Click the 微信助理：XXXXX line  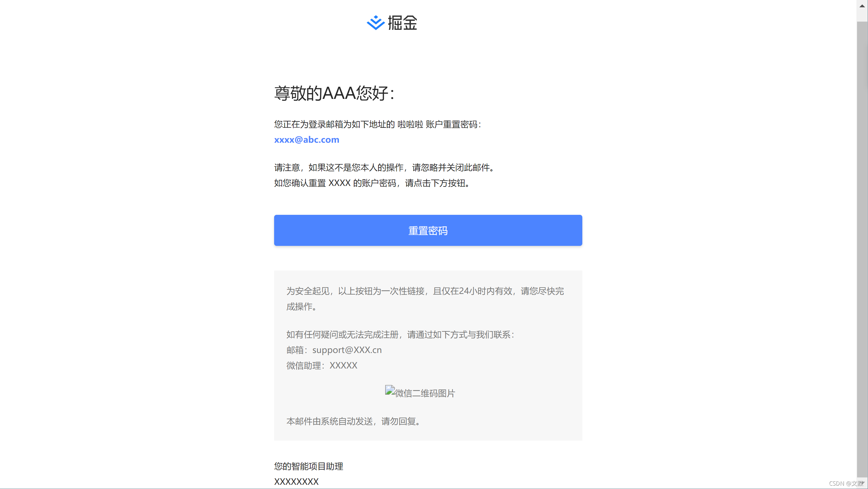(x=322, y=366)
